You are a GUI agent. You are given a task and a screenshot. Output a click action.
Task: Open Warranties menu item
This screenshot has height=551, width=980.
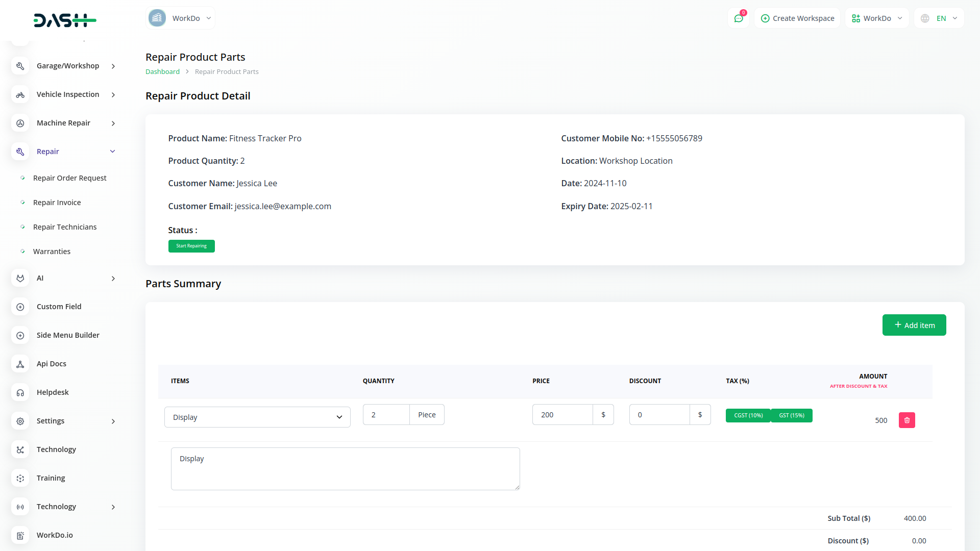pos(52,252)
